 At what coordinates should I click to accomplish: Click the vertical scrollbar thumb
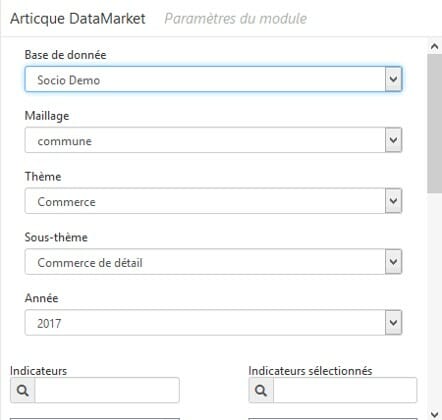434,123
